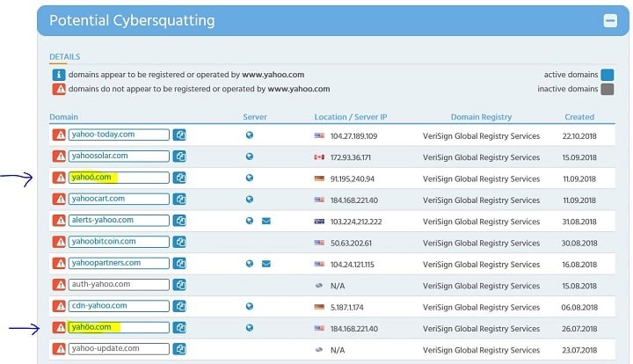The width and height of the screenshot is (633, 364).
Task: Sort by the Domain column header
Action: (x=64, y=117)
